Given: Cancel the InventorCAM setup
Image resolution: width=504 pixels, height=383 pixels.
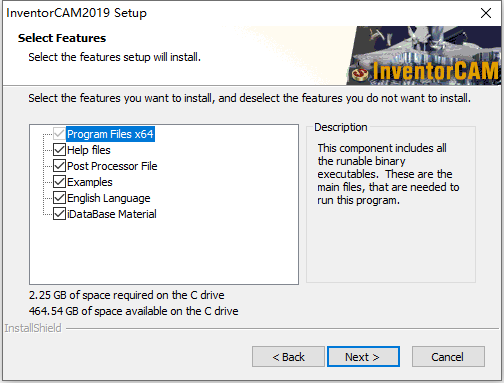Looking at the screenshot, I should click(448, 357).
